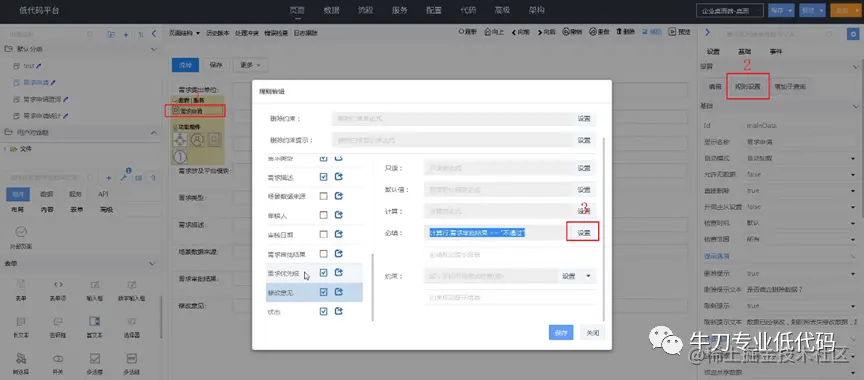The width and height of the screenshot is (864, 380).
Task: Open the top-bar 保存 dropdown arrow
Action: coord(791,10)
